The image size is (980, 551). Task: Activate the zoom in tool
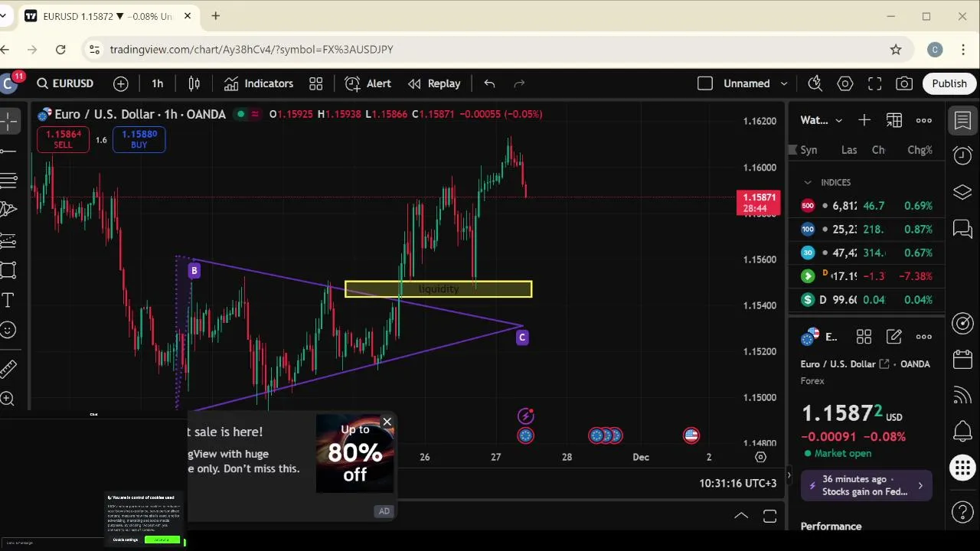pyautogui.click(x=8, y=399)
